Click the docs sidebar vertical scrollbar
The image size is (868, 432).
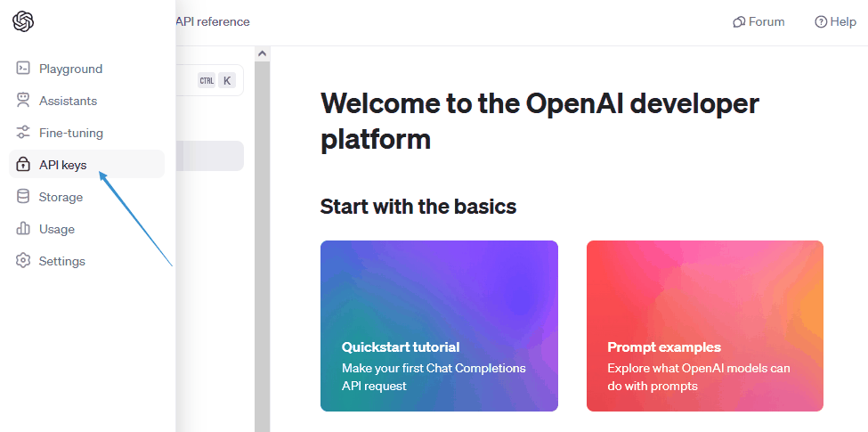263,247
